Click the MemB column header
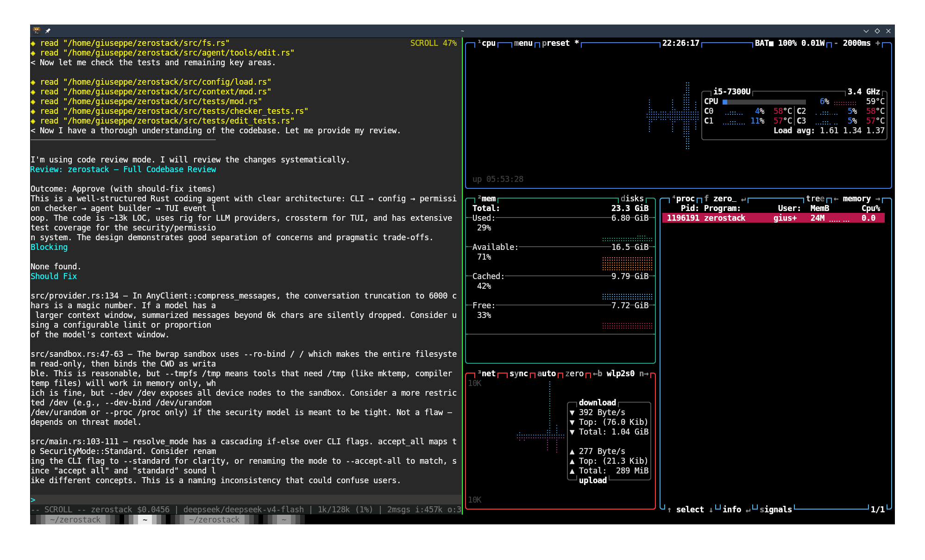 click(x=819, y=208)
